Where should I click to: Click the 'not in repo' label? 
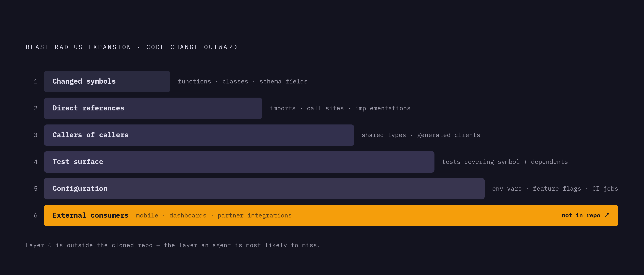(581, 215)
